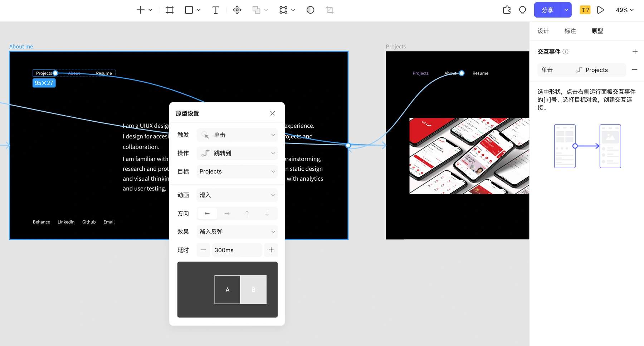
Task: Open the 49% zoom dropdown
Action: coord(625,10)
